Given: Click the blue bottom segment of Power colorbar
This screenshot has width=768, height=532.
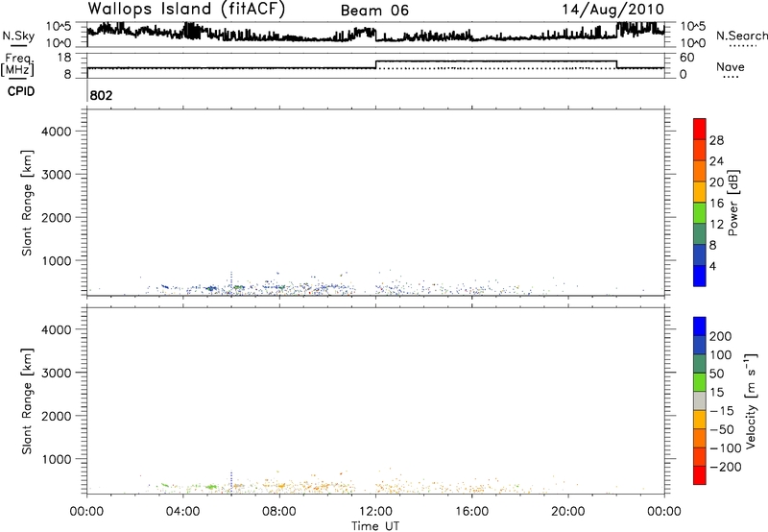Looking at the screenshot, I should click(x=700, y=276).
